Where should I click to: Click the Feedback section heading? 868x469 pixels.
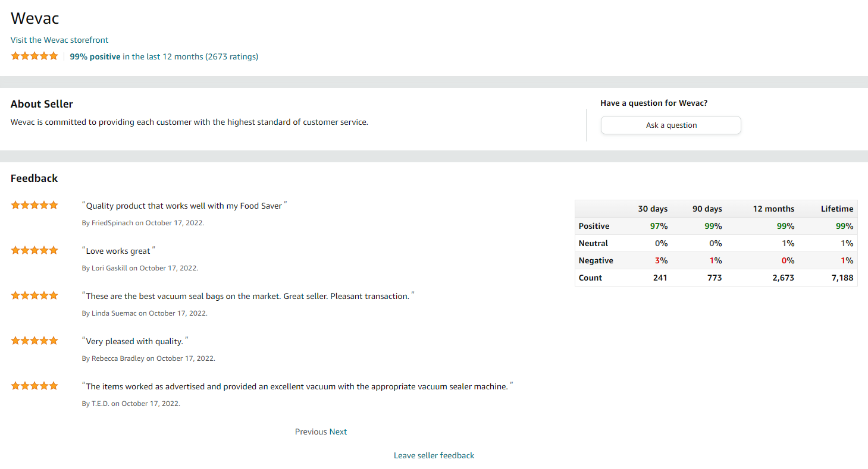coord(35,178)
